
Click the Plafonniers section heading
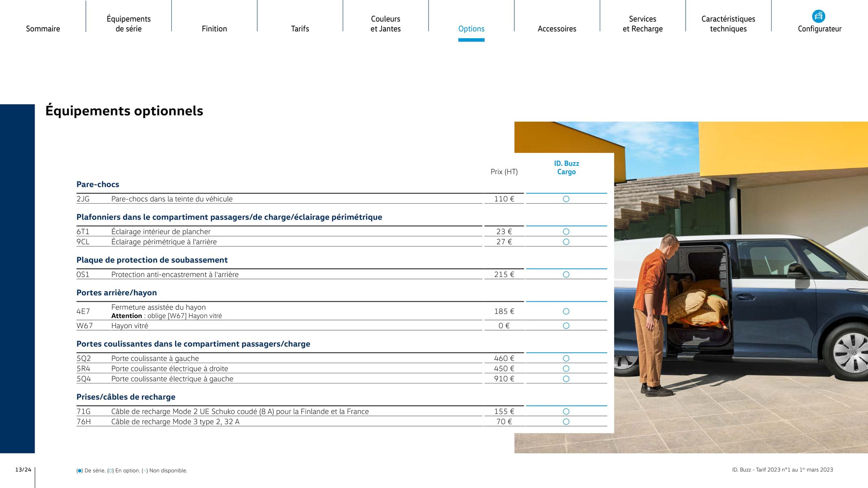pos(229,217)
